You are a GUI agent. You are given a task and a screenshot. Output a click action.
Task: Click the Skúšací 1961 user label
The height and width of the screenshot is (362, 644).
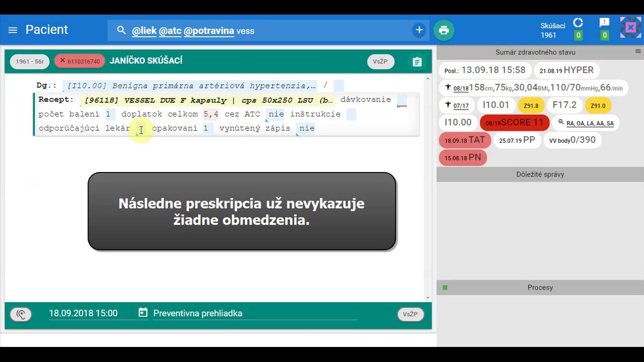(553, 30)
